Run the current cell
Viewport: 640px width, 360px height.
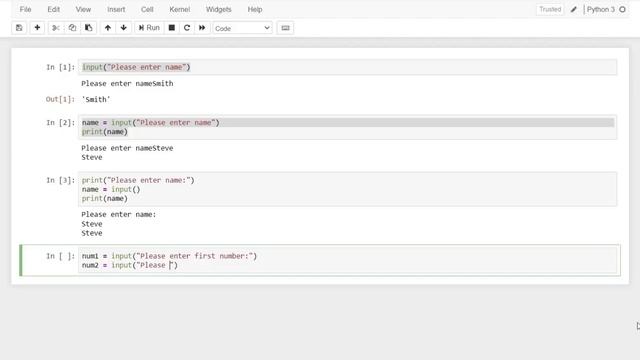point(149,28)
